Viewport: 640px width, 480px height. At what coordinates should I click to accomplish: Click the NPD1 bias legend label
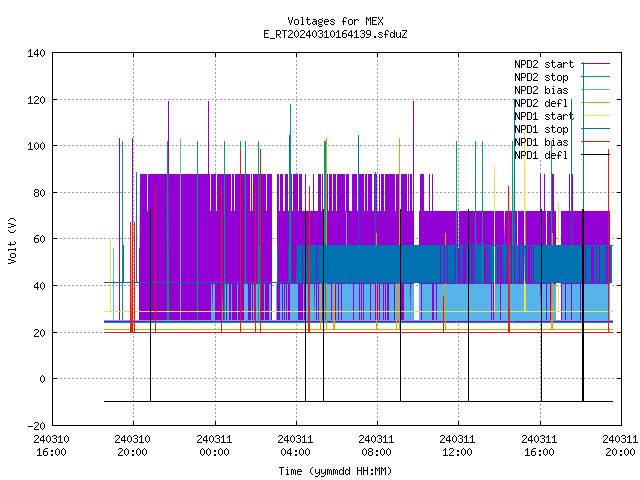[541, 142]
